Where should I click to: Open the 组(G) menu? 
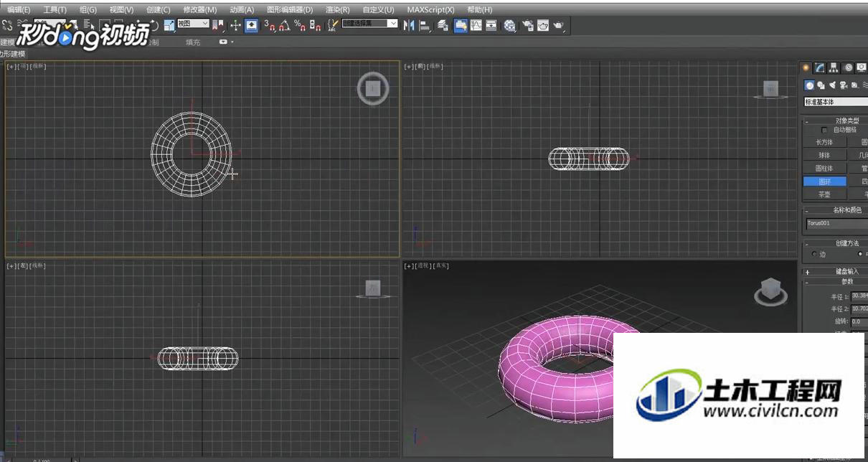(88, 10)
